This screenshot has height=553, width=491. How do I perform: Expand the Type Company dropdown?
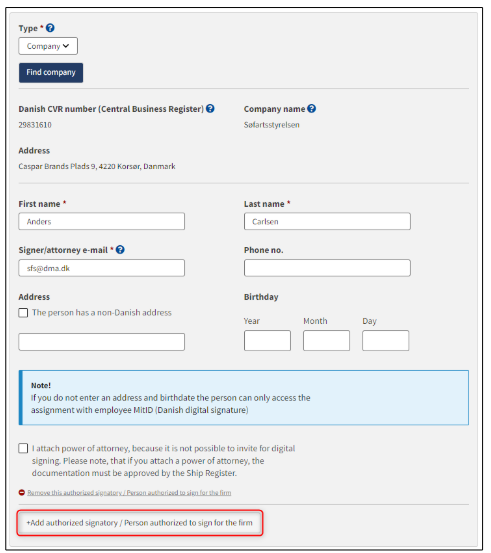[x=48, y=46]
